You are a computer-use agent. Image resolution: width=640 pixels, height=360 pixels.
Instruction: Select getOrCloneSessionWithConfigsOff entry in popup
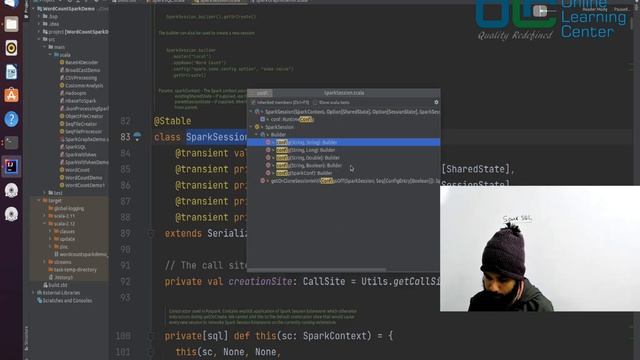click(x=355, y=181)
